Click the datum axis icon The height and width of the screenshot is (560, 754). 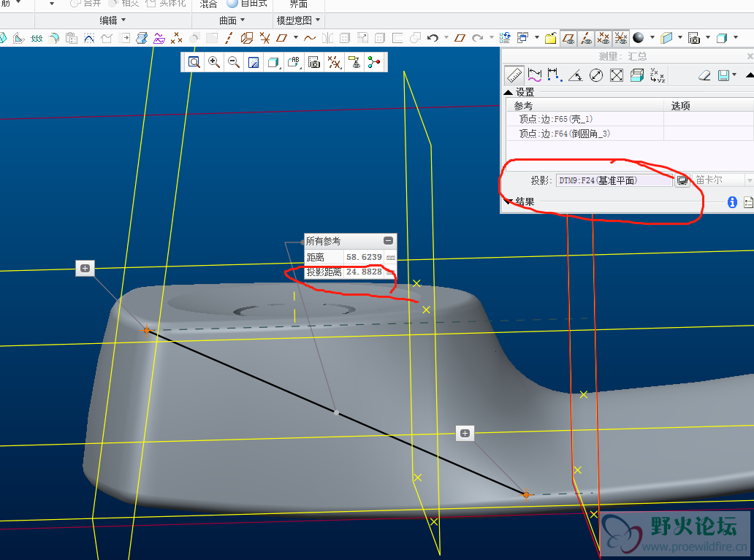[x=229, y=38]
